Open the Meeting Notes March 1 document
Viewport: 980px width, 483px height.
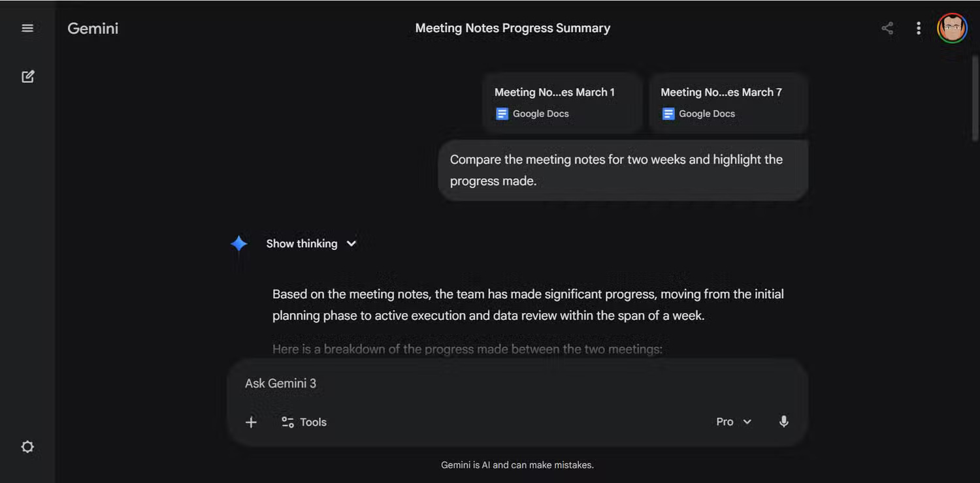[561, 102]
